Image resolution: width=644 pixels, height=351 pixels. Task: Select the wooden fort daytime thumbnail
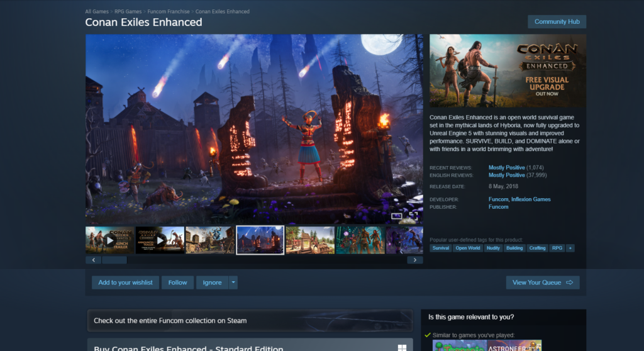pos(310,240)
